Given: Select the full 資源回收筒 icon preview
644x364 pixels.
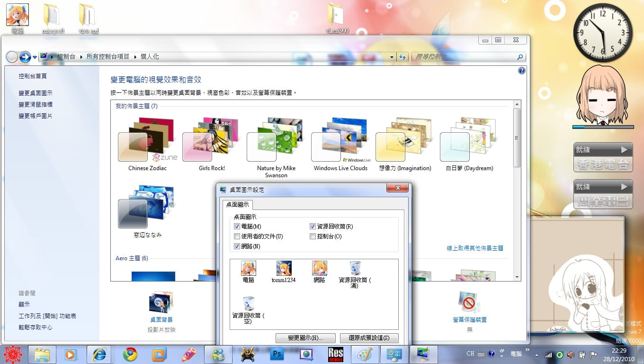Looking at the screenshot, I should (355, 268).
